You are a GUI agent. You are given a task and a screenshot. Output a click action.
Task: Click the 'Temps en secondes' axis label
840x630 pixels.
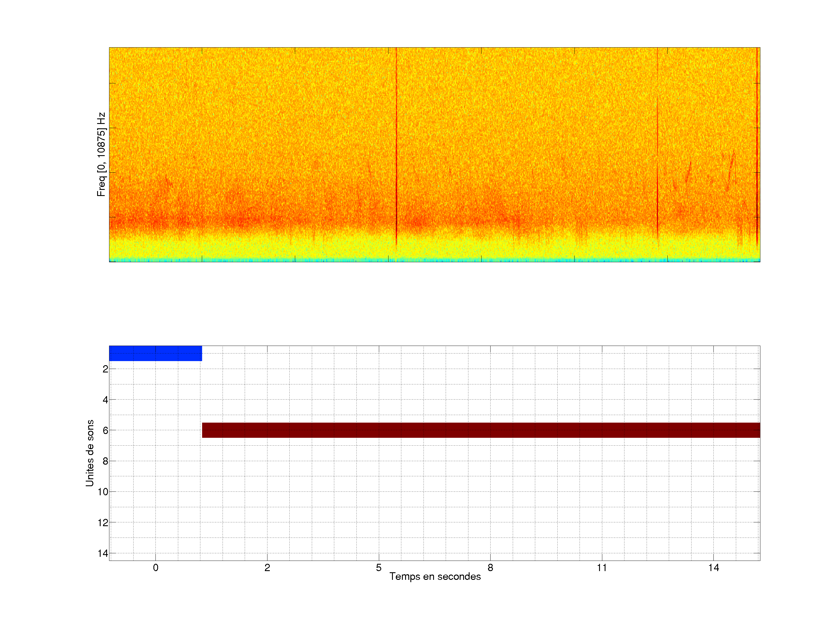pos(435,576)
